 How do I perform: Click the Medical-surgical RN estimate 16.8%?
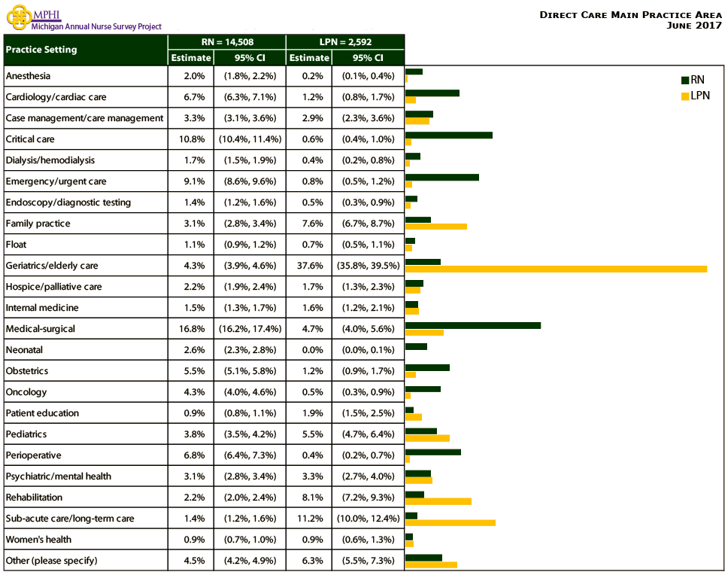pyautogui.click(x=190, y=329)
